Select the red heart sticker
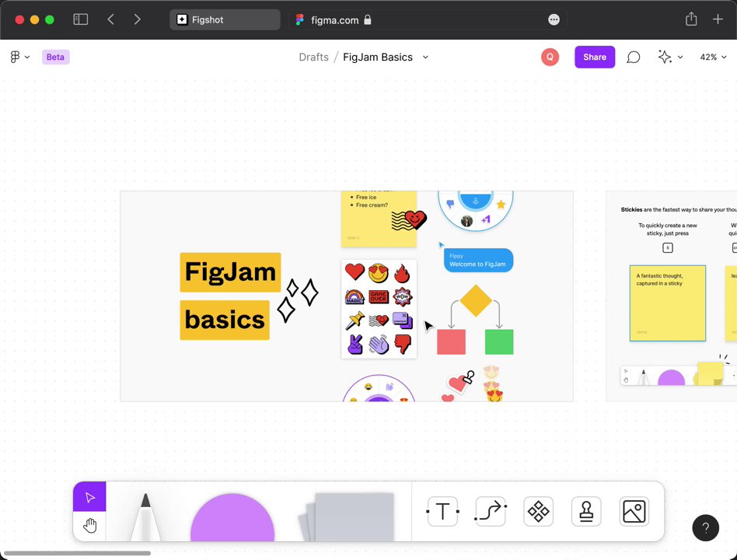Image resolution: width=737 pixels, height=560 pixels. [x=355, y=271]
